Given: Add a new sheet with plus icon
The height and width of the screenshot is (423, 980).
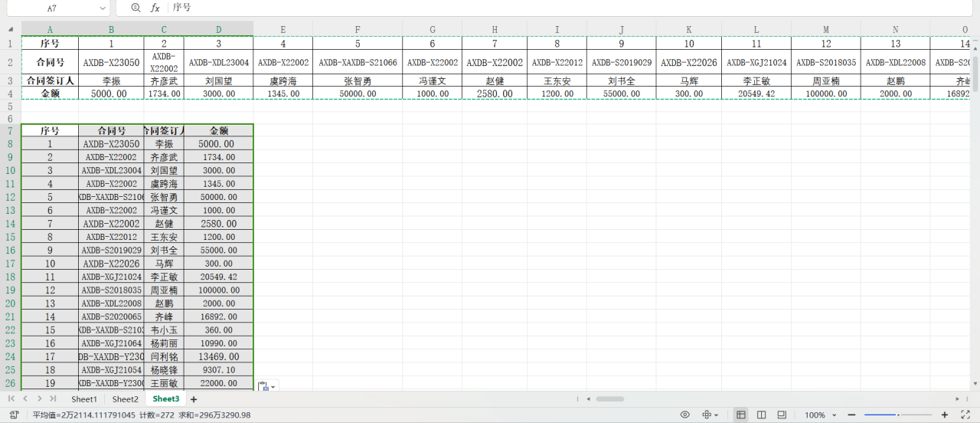Looking at the screenshot, I should coord(194,399).
